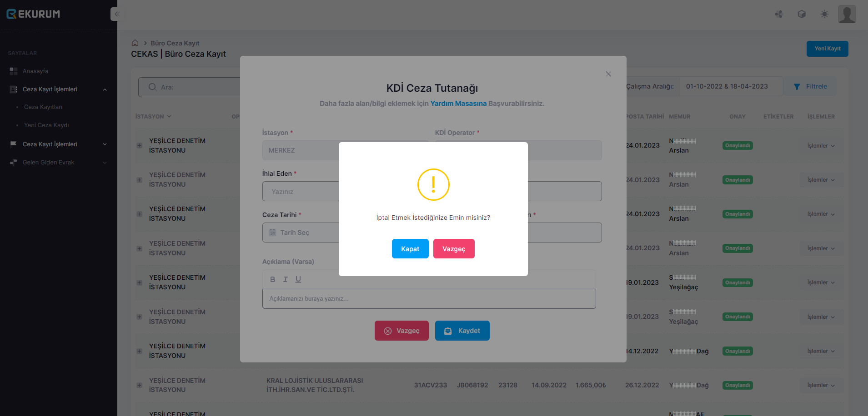Toggle the light/dark theme sun icon
Viewport: 868px width, 416px height.
click(x=824, y=14)
